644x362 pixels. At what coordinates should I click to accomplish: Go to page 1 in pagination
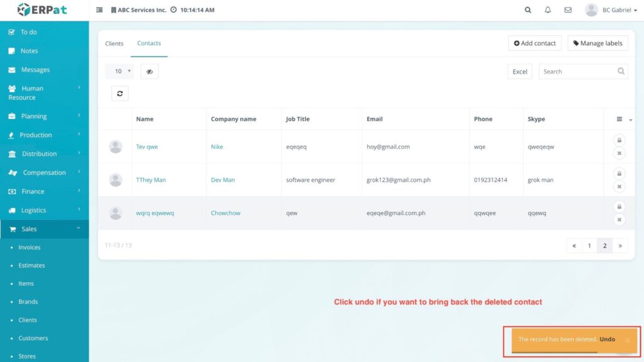click(589, 246)
